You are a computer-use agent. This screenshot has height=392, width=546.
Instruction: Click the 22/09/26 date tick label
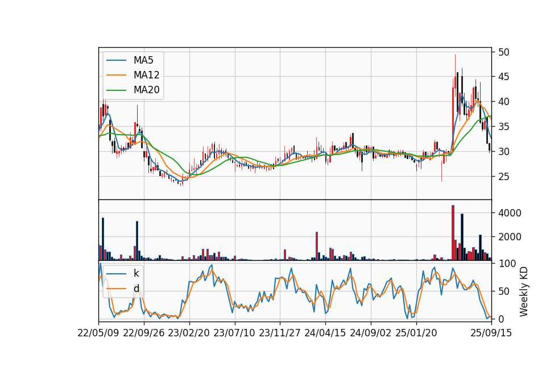144,333
